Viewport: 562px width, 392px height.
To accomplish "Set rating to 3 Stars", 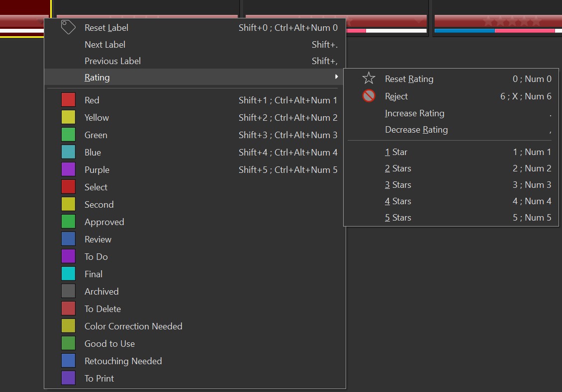I will point(451,185).
